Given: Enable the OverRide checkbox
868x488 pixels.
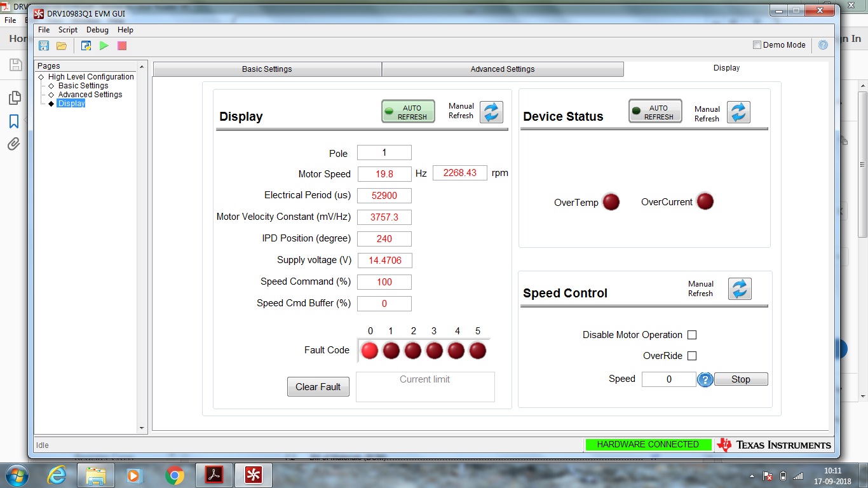Looking at the screenshot, I should point(692,356).
